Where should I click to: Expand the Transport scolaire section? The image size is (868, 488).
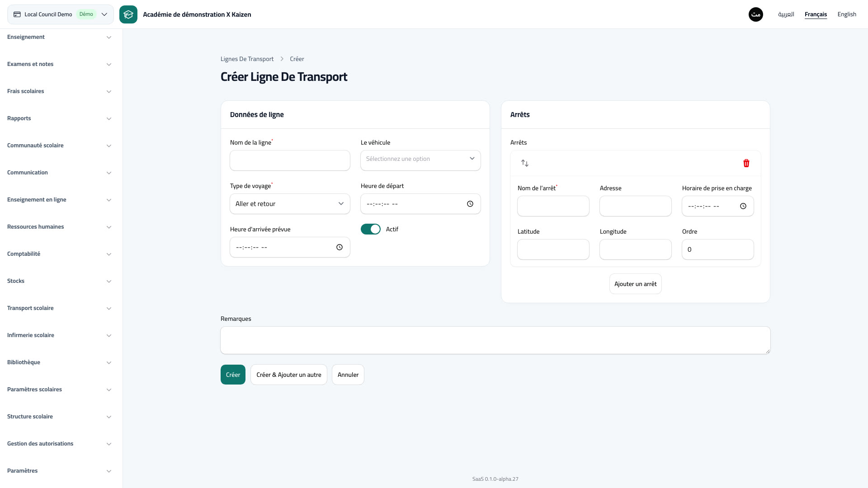click(59, 308)
